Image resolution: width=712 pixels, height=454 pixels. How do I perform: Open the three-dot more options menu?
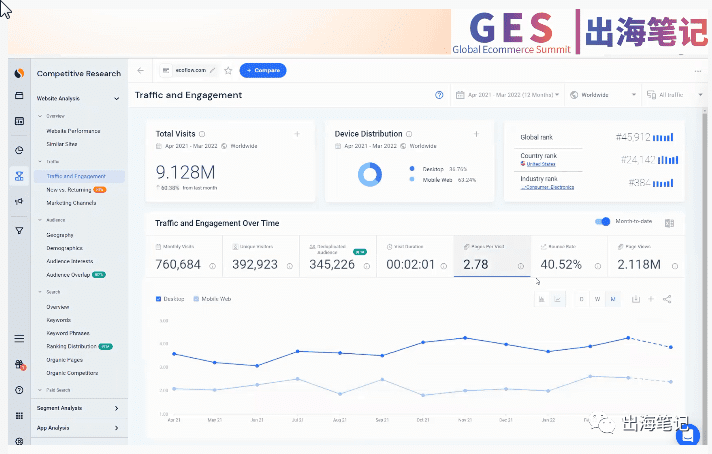click(698, 71)
